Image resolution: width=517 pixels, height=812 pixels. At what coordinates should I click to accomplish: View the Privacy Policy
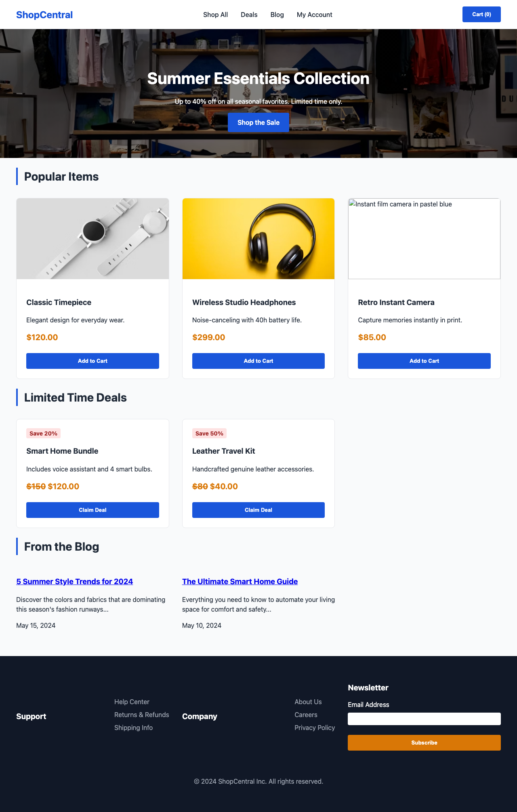315,728
